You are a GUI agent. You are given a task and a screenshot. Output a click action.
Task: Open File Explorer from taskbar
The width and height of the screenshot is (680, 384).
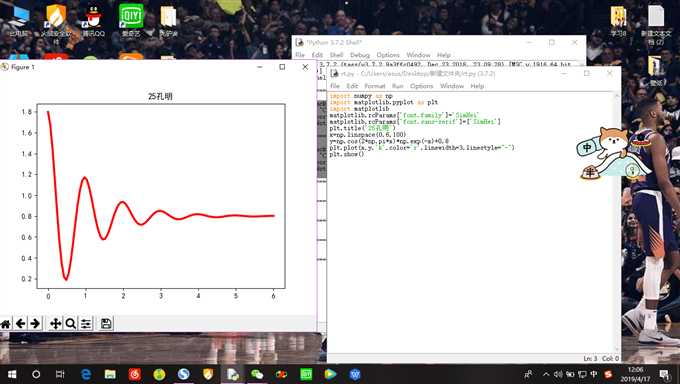[110, 374]
